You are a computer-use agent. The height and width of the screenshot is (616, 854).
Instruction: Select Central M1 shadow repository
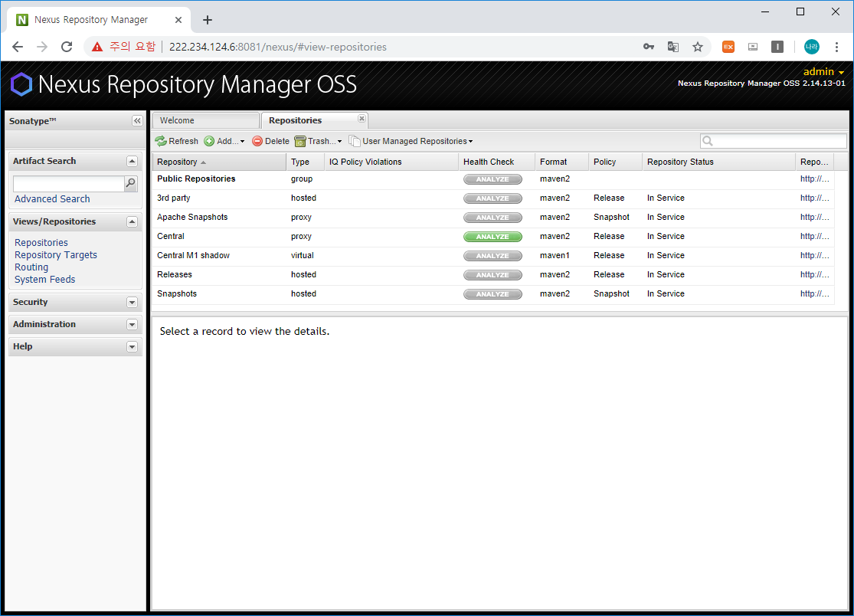[x=493, y=255]
